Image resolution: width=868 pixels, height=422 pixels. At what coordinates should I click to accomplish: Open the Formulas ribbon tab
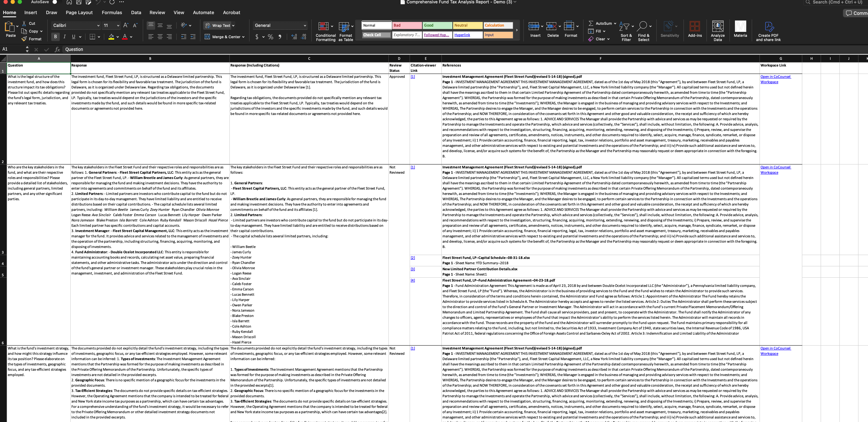pyautogui.click(x=112, y=13)
